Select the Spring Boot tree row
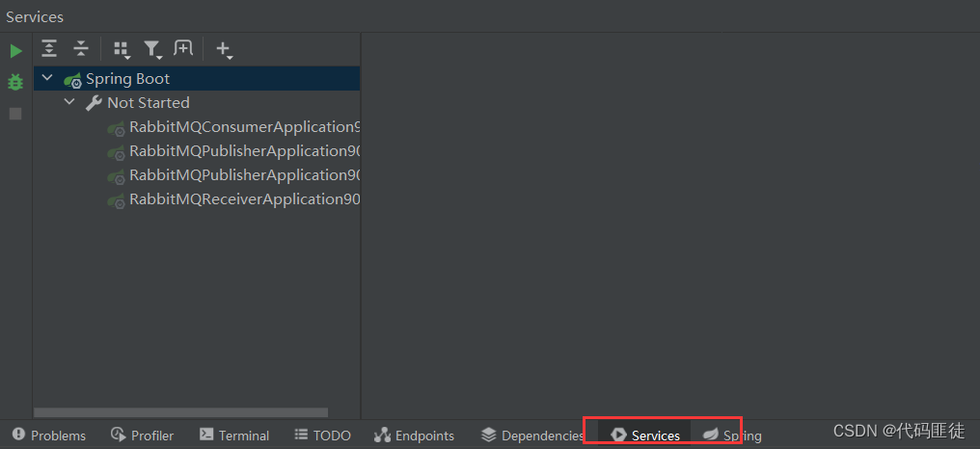This screenshot has height=449, width=980. (x=197, y=79)
